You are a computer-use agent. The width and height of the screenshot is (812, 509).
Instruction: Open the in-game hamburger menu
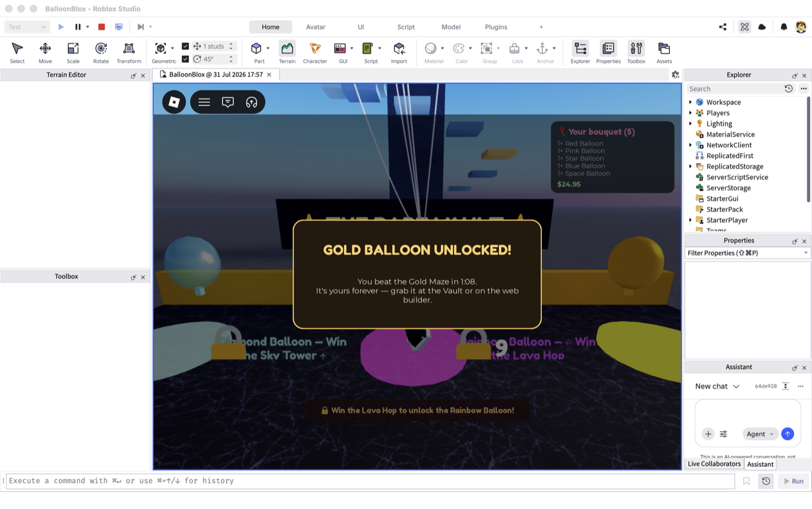[204, 102]
